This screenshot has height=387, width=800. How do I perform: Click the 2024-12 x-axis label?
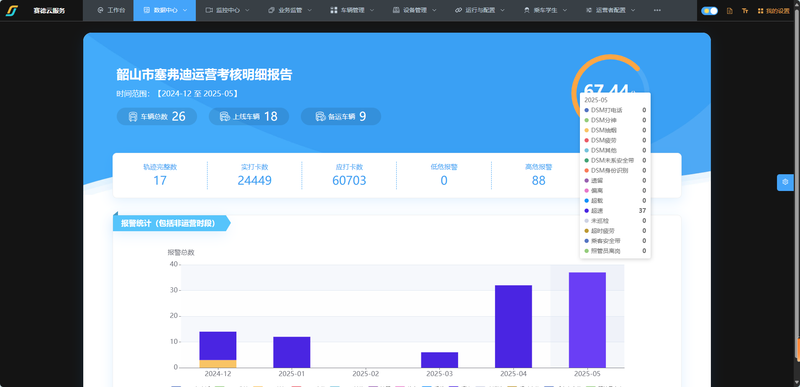218,374
